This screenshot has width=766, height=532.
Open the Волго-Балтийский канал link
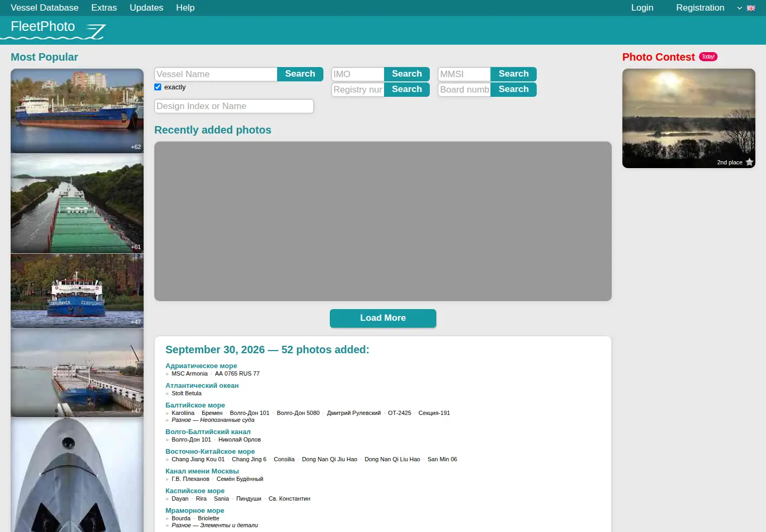[x=208, y=432]
